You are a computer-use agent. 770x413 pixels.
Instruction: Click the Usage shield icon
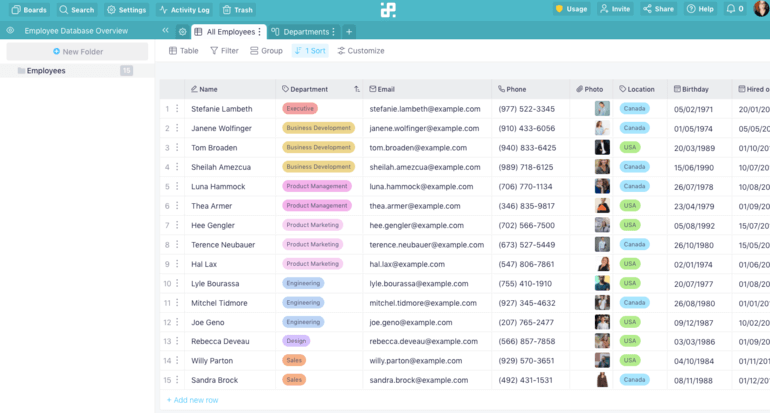pyautogui.click(x=559, y=9)
